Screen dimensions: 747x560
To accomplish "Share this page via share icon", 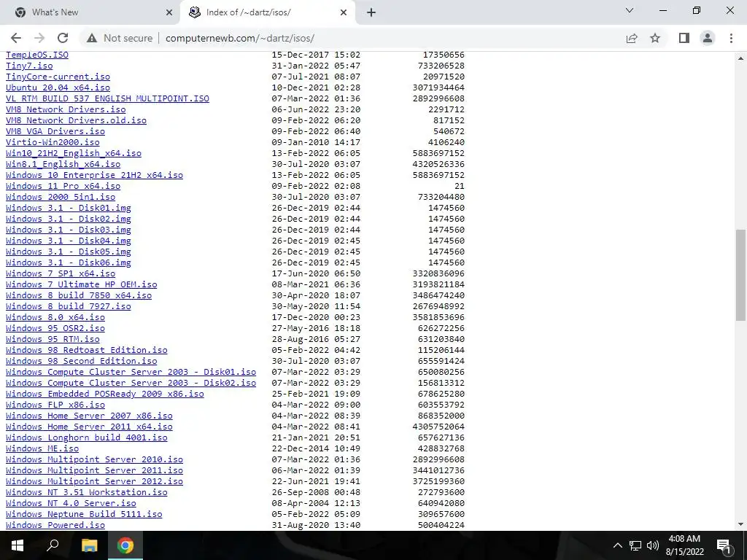I will pos(632,38).
